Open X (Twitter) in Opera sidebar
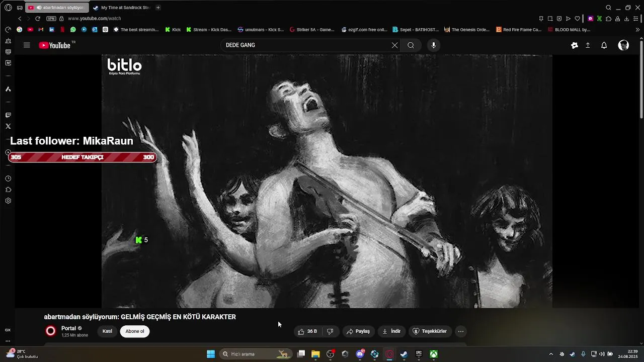 (x=8, y=126)
